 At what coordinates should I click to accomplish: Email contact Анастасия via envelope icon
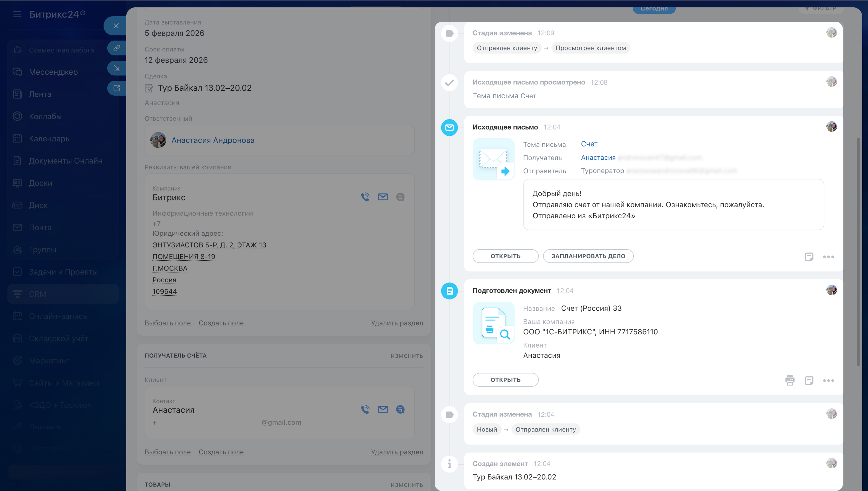(383, 409)
